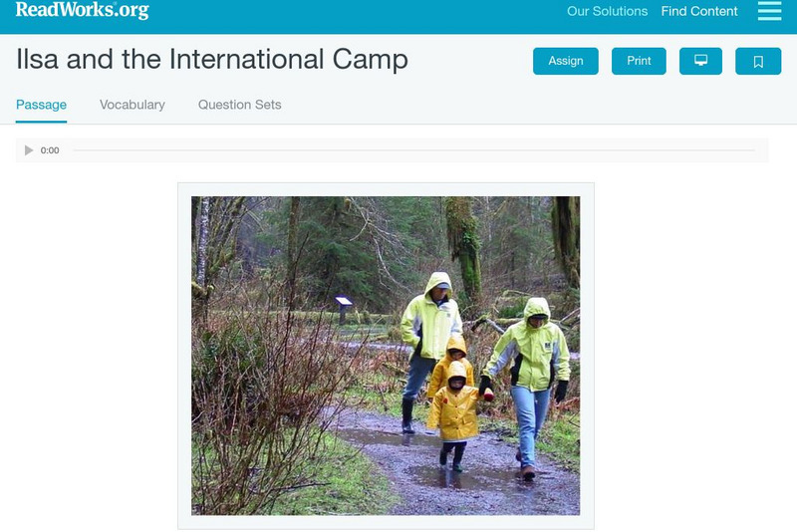Bookmark this passage with the bookmark icon

click(x=758, y=61)
